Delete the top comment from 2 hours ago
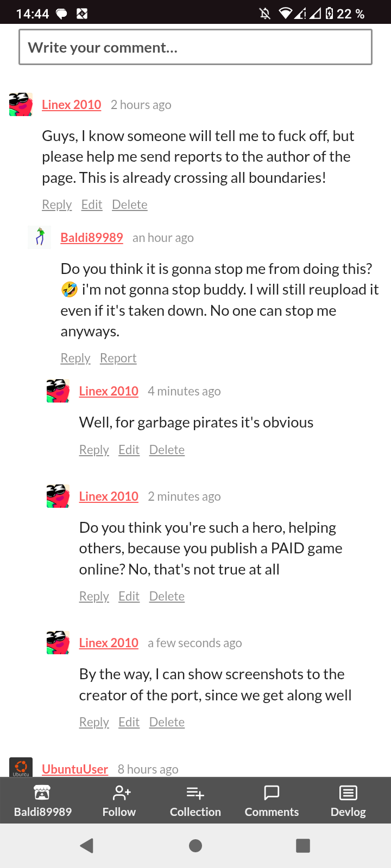 point(130,205)
